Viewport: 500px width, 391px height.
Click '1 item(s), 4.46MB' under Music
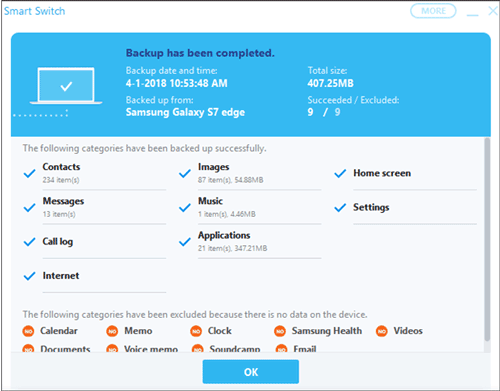click(x=227, y=214)
